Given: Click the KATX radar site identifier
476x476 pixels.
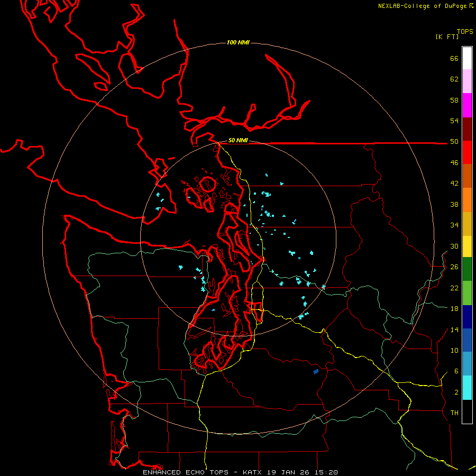Looking at the screenshot, I should [x=252, y=472].
